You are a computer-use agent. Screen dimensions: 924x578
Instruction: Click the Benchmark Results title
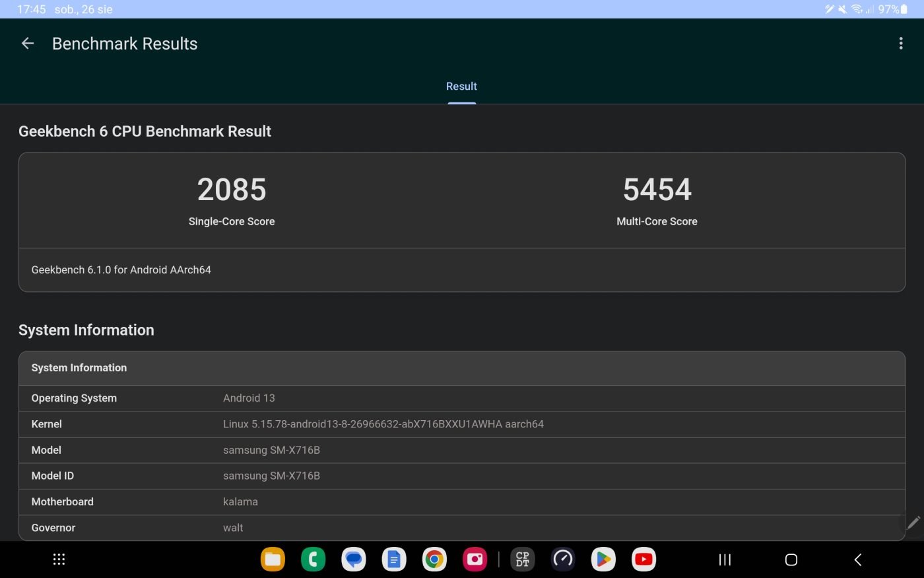click(125, 44)
